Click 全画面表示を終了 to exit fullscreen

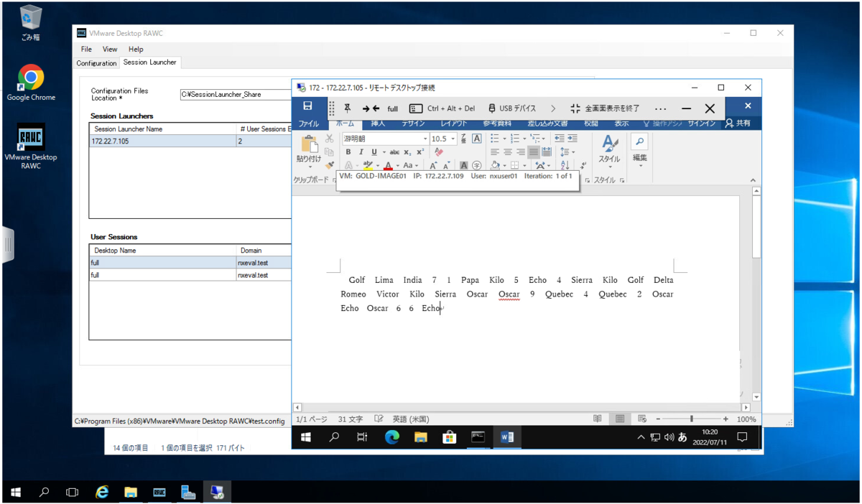[604, 108]
